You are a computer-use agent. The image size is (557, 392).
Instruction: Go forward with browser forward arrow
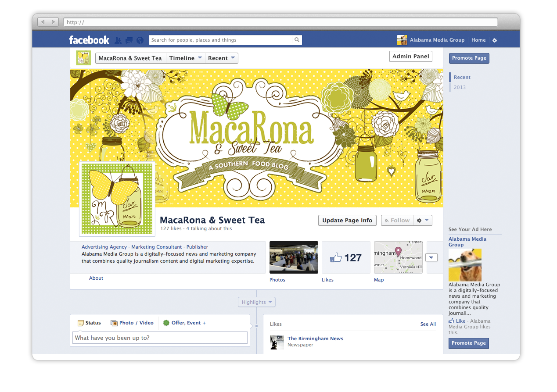(x=53, y=21)
